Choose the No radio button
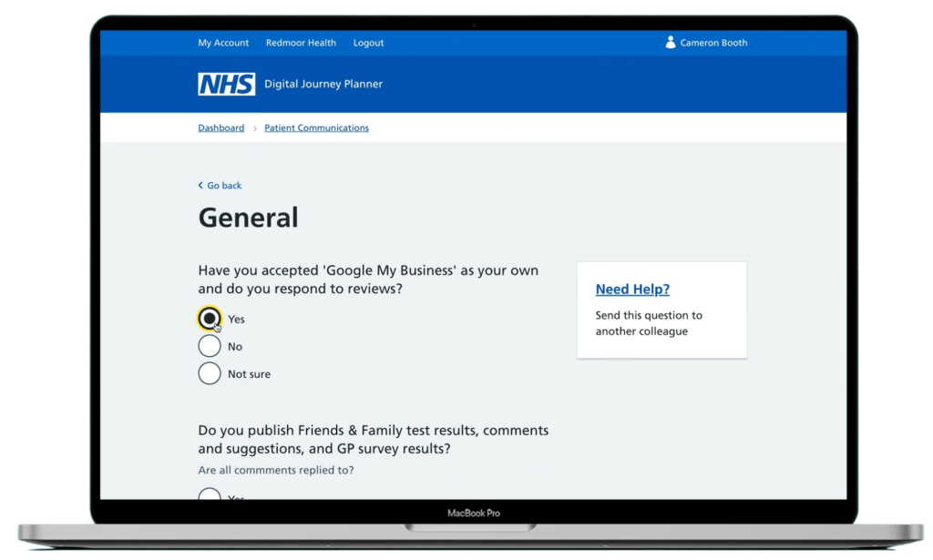 pos(210,346)
